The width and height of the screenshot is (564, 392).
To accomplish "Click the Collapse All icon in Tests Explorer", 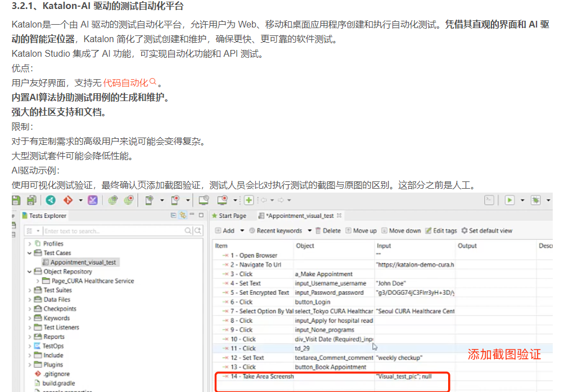I will click(173, 215).
